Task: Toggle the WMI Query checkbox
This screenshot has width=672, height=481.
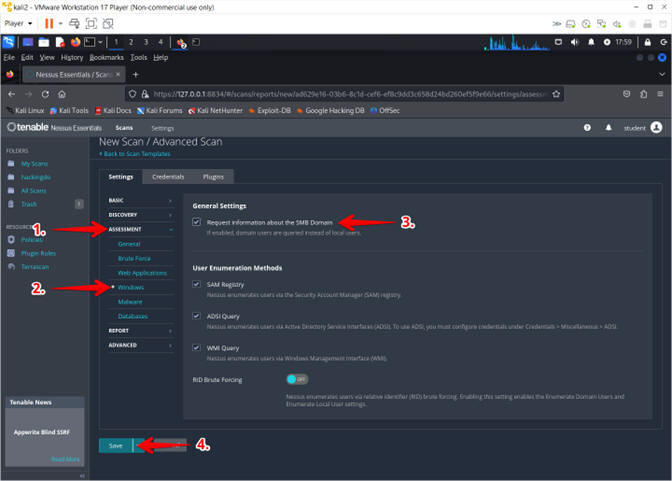Action: 196,348
